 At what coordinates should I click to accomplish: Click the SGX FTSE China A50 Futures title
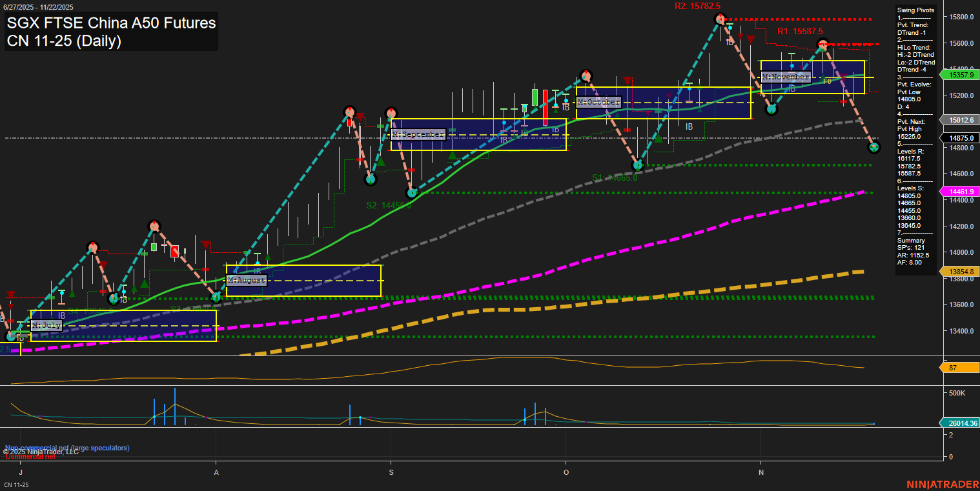111,23
